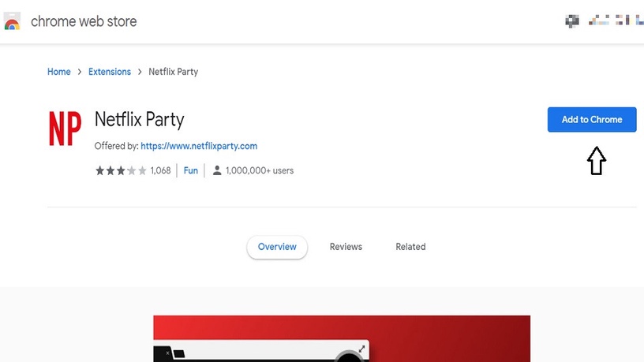Go to Home breadcrumb
This screenshot has height=362, width=644.
[x=58, y=72]
